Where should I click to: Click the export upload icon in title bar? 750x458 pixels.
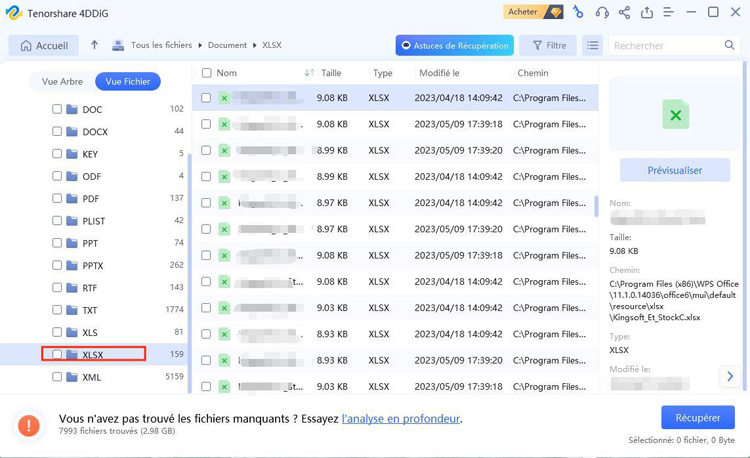click(x=647, y=12)
